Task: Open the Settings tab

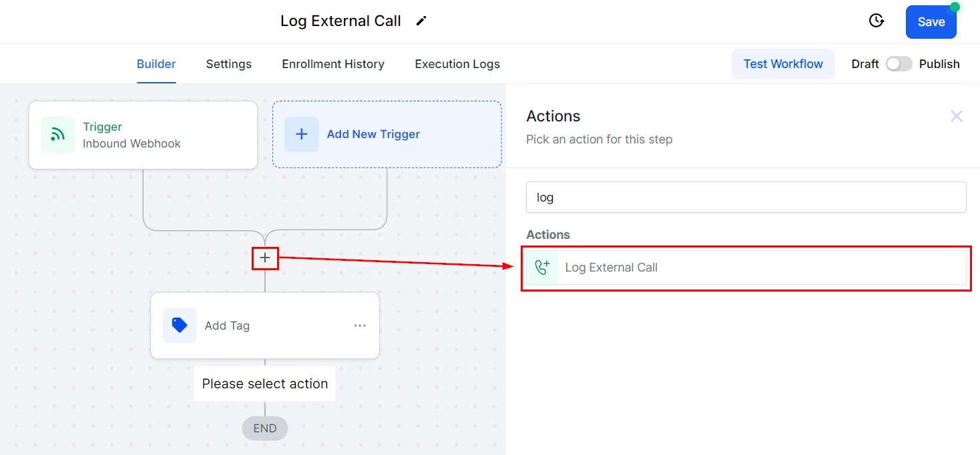Action: click(x=228, y=64)
